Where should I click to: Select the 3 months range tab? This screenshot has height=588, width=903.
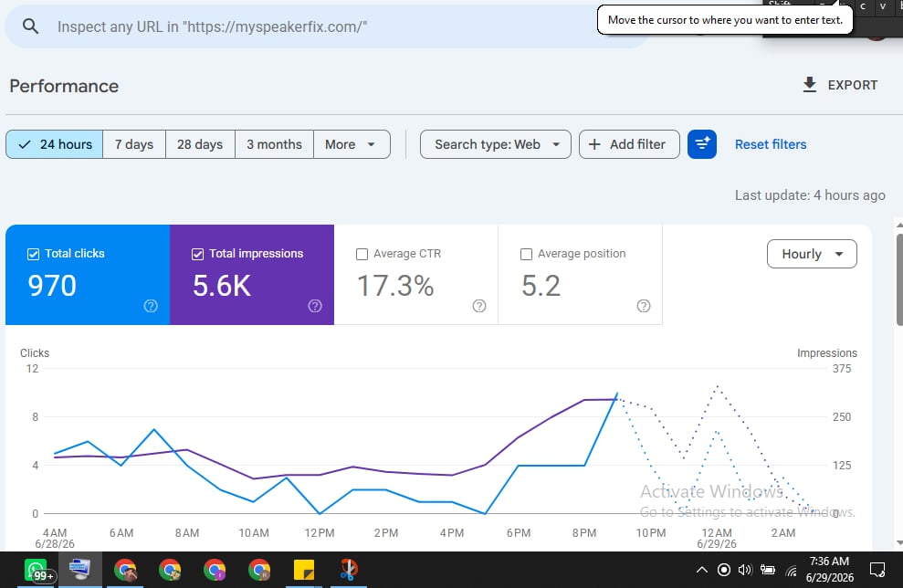coord(274,144)
